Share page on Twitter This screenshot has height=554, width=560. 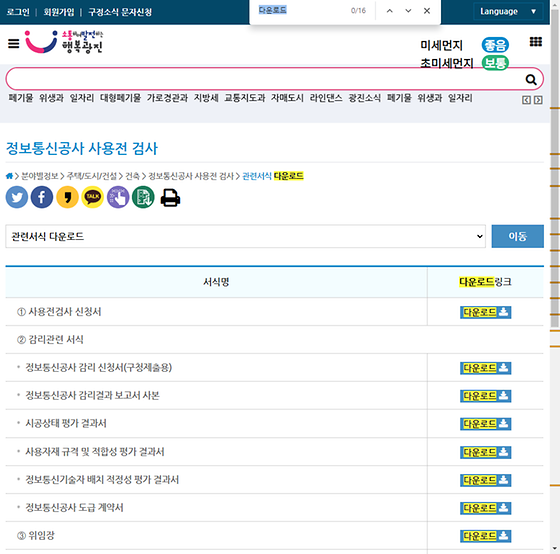click(x=17, y=197)
